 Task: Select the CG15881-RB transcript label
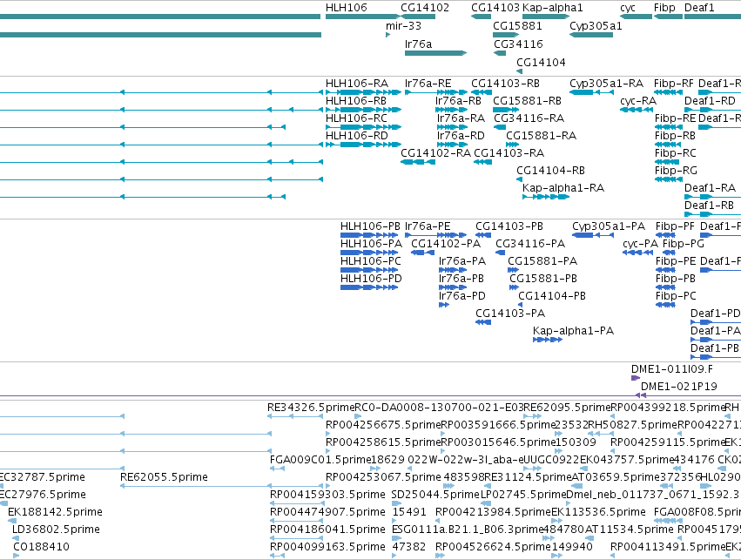[527, 101]
